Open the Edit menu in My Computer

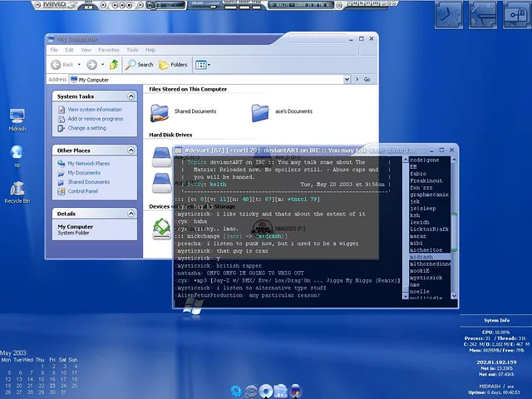coord(69,50)
